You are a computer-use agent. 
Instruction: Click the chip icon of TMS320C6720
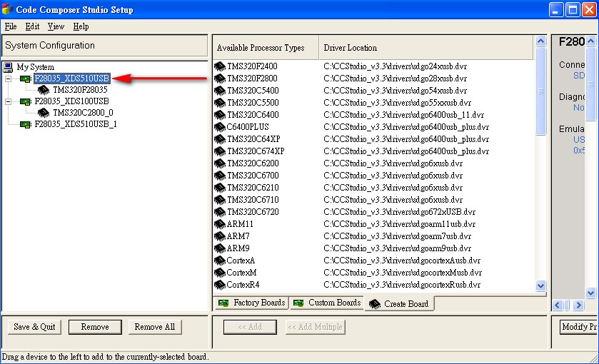(x=220, y=212)
